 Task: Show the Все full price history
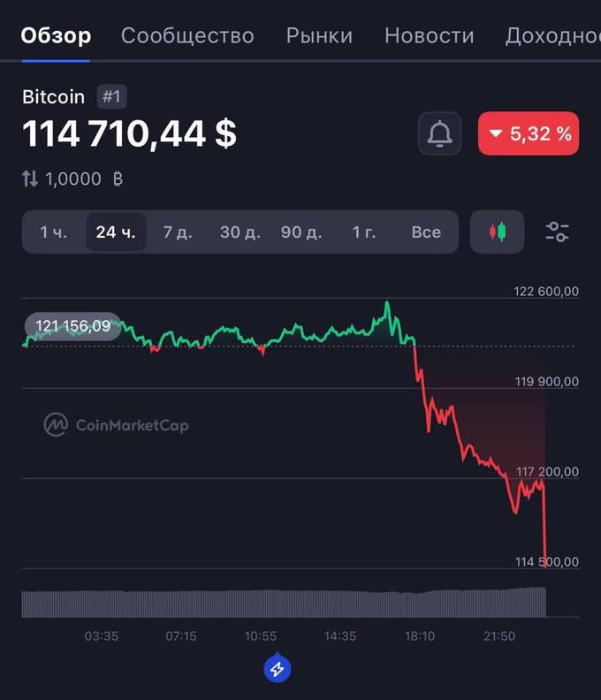tap(426, 232)
